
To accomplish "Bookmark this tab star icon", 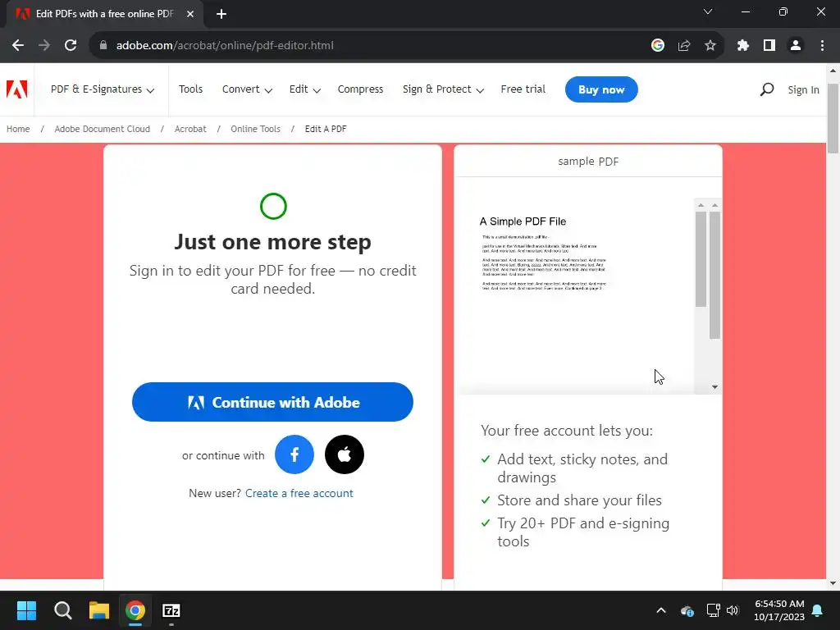I will click(x=710, y=46).
